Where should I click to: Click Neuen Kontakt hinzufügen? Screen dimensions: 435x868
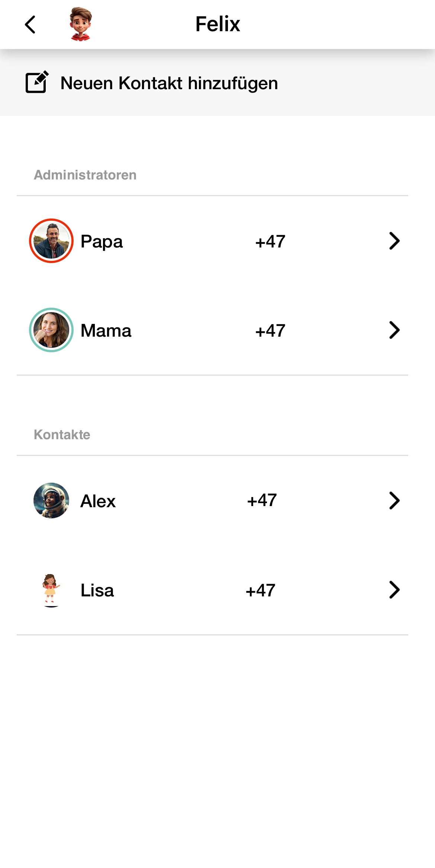pyautogui.click(x=169, y=83)
